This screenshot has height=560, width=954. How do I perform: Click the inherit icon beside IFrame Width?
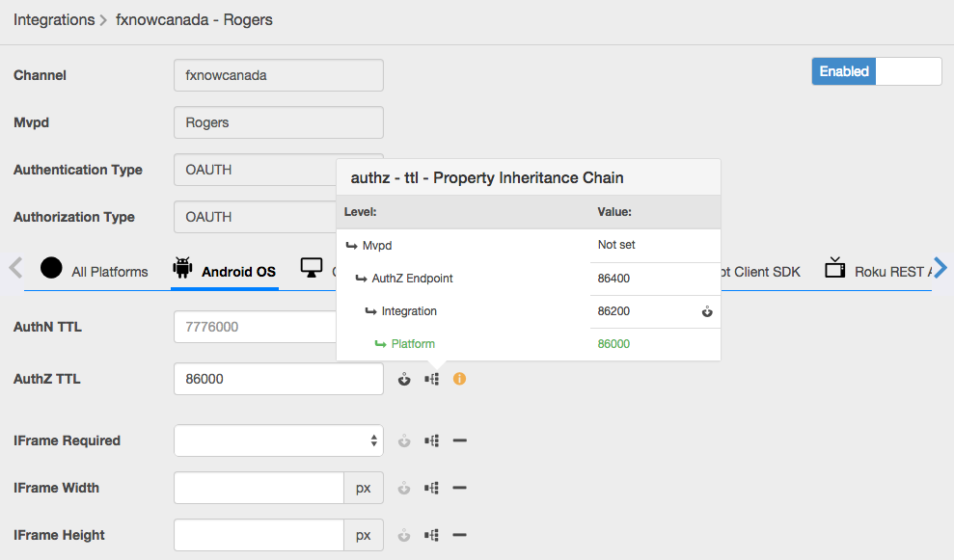(404, 489)
